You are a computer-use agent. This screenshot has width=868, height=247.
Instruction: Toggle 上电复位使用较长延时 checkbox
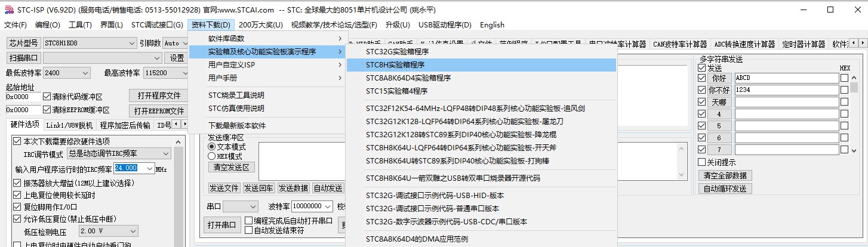[17, 194]
